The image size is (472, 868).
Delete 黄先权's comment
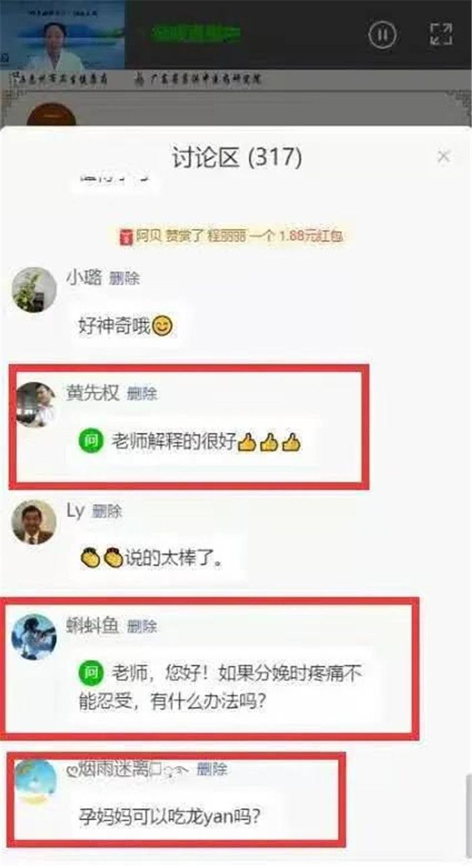[x=142, y=393]
